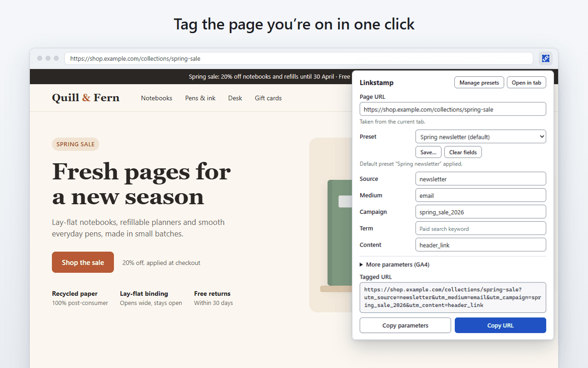Image resolution: width=588 pixels, height=368 pixels.
Task: Click the Manage presets button
Action: tap(479, 83)
